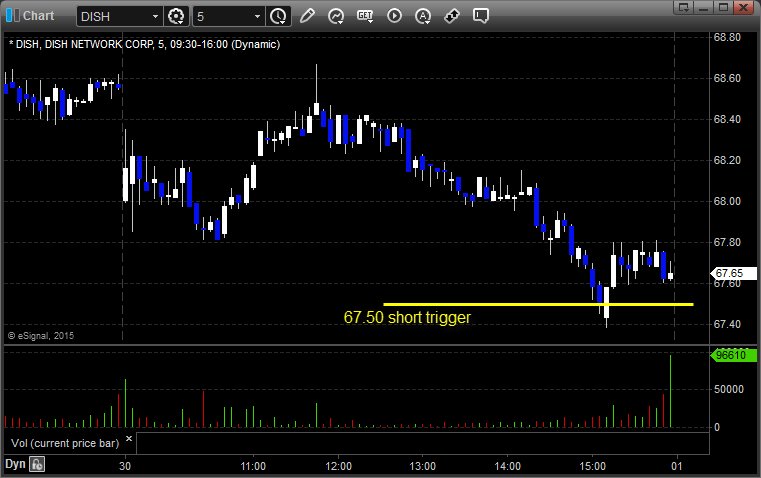Viewport: 761px width, 478px height.
Task: Open the alerts circled-A icon menu
Action: pos(423,16)
